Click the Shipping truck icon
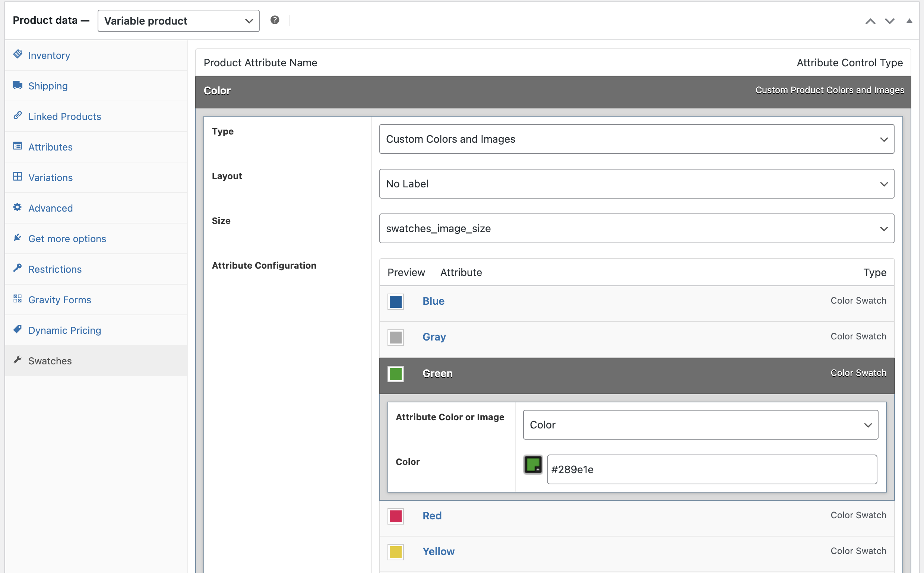924x573 pixels. tap(18, 85)
